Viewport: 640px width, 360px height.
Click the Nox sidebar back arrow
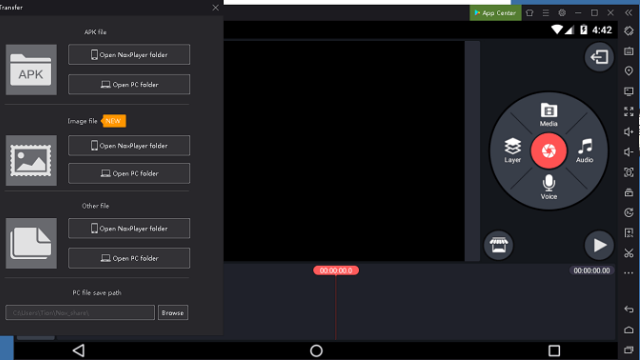coord(629,309)
